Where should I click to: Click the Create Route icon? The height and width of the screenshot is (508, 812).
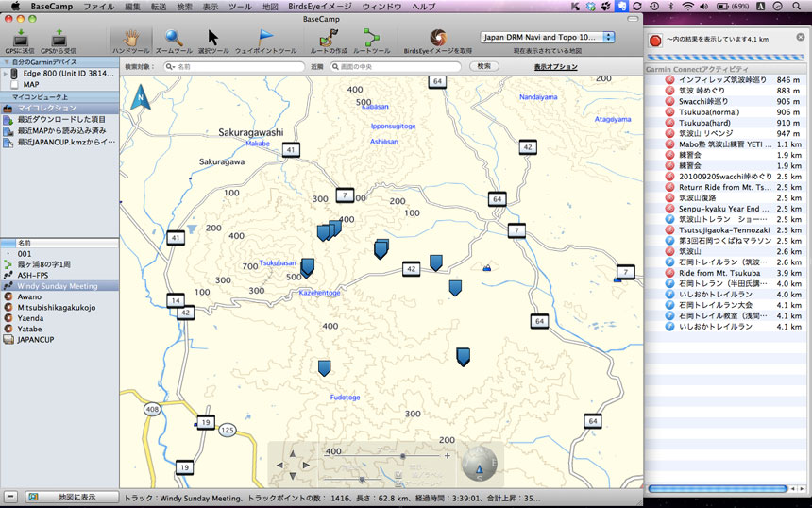click(x=329, y=38)
